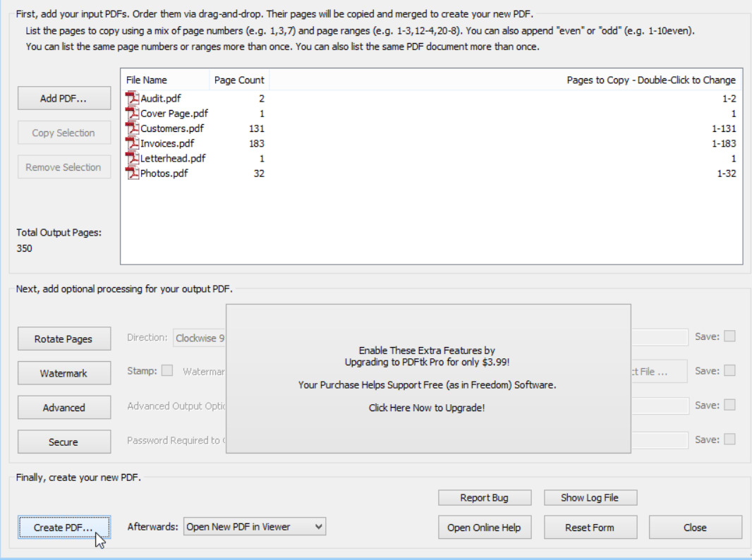Click the Copy Selection button
This screenshot has height=560, width=752.
63,133
